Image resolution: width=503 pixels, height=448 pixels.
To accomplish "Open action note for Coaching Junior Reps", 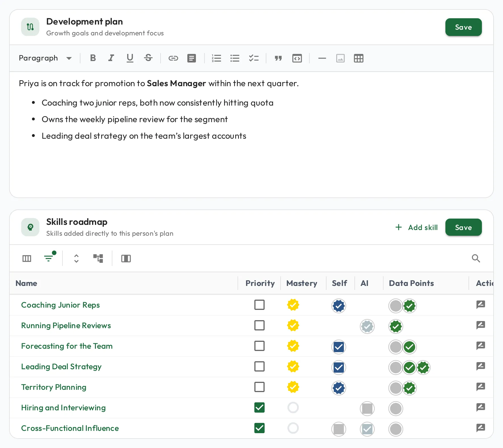I will [x=481, y=304].
